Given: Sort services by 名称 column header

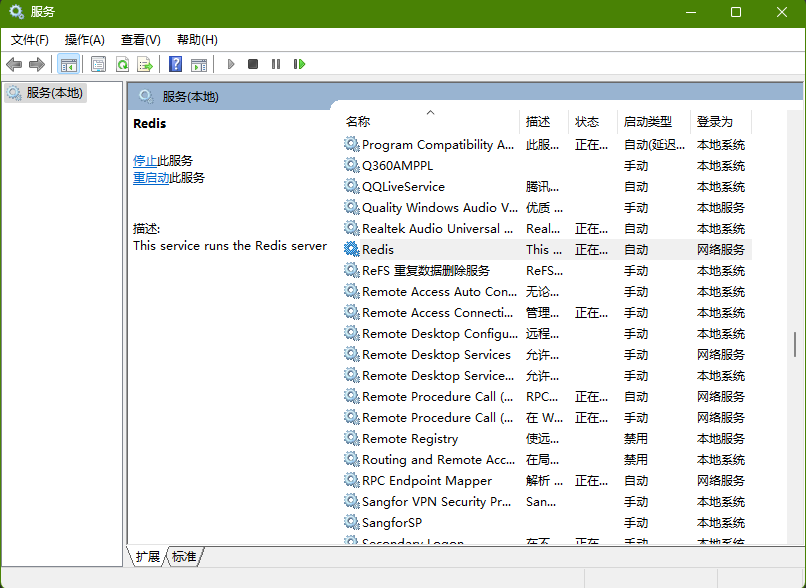Looking at the screenshot, I should click(358, 122).
